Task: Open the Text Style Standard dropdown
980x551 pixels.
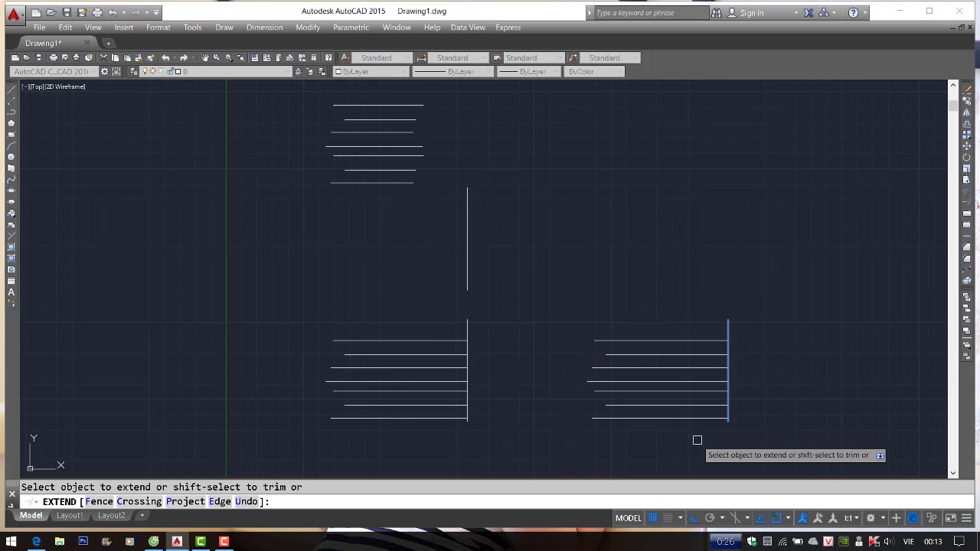Action: click(x=383, y=57)
